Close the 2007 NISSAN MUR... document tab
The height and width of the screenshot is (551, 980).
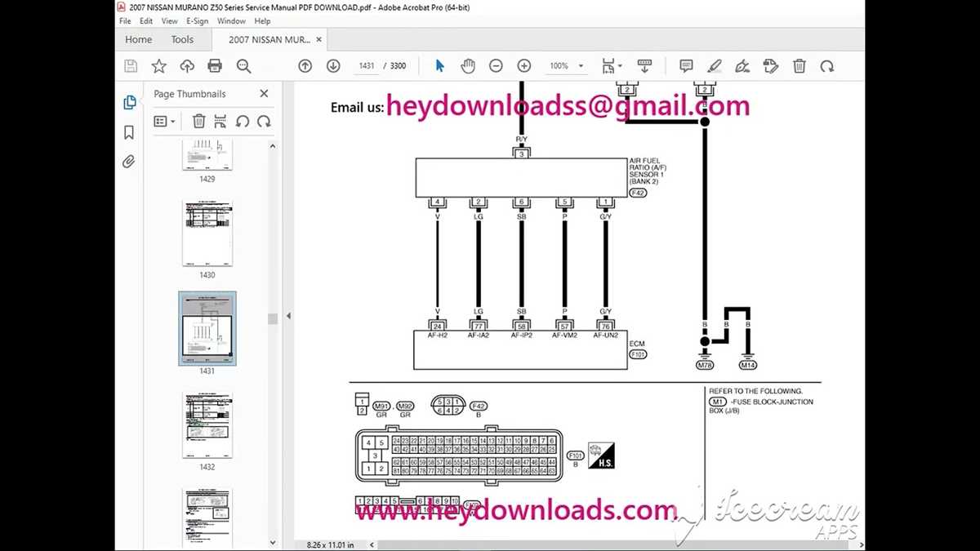tap(318, 39)
